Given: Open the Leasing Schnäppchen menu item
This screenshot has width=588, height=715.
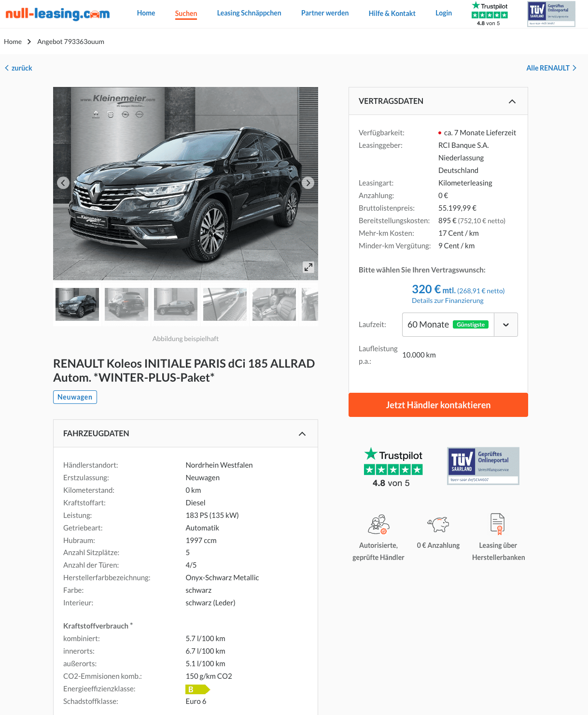Looking at the screenshot, I should [x=249, y=13].
